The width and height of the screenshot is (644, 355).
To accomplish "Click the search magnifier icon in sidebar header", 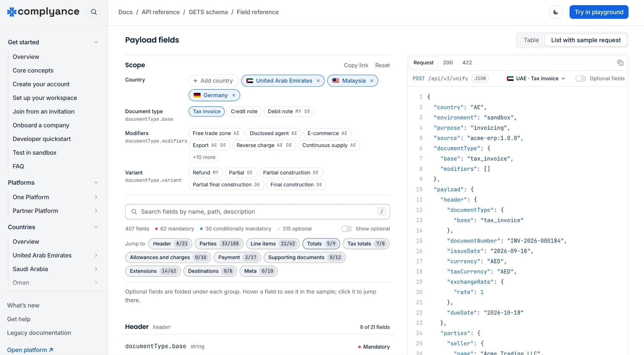I will 94,12.
